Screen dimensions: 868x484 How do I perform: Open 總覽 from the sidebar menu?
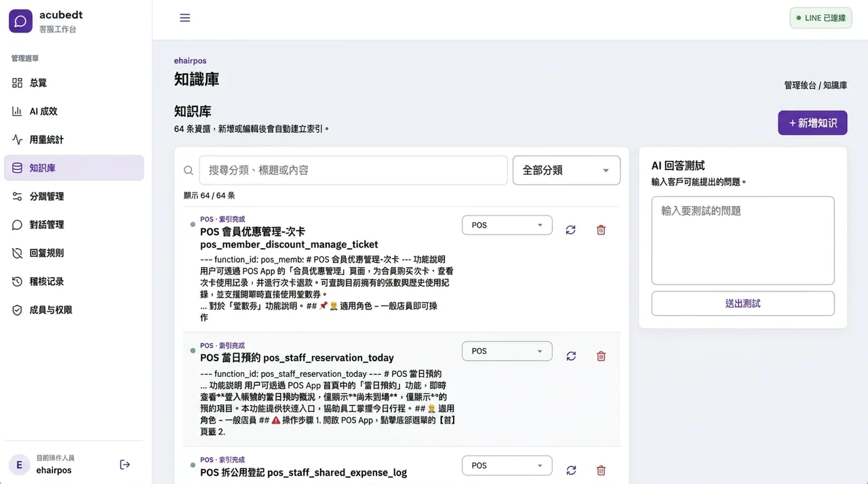[x=74, y=83]
